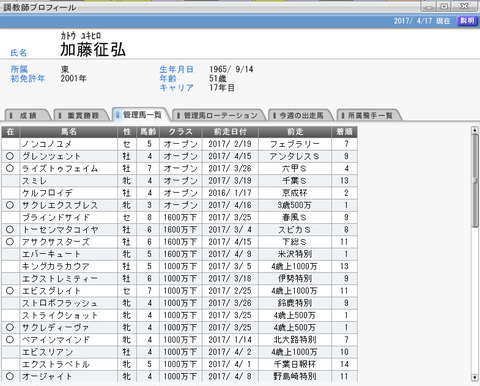Click trainer name 加藤征弘
The height and width of the screenshot is (386, 480).
(93, 50)
